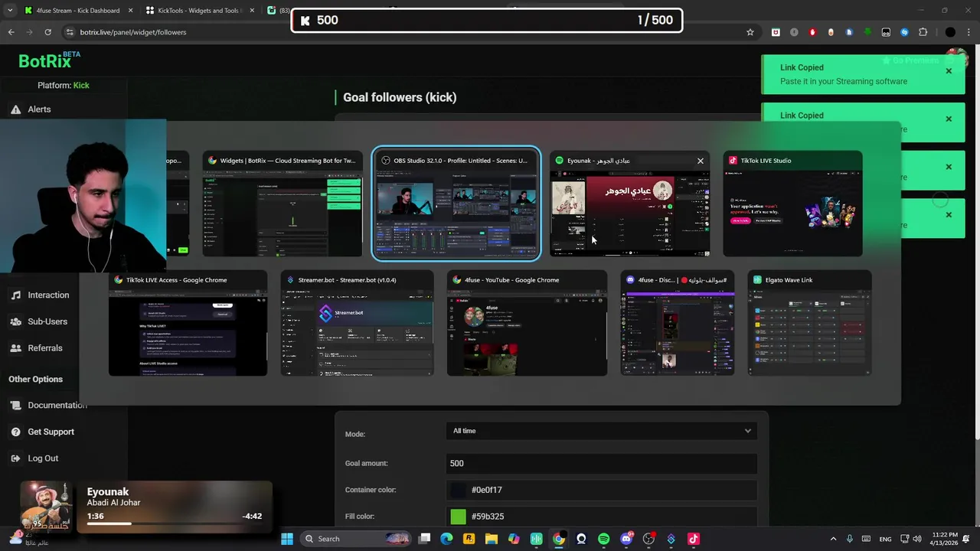Open the Windows Start menu
The image size is (980, 551).
tap(287, 539)
